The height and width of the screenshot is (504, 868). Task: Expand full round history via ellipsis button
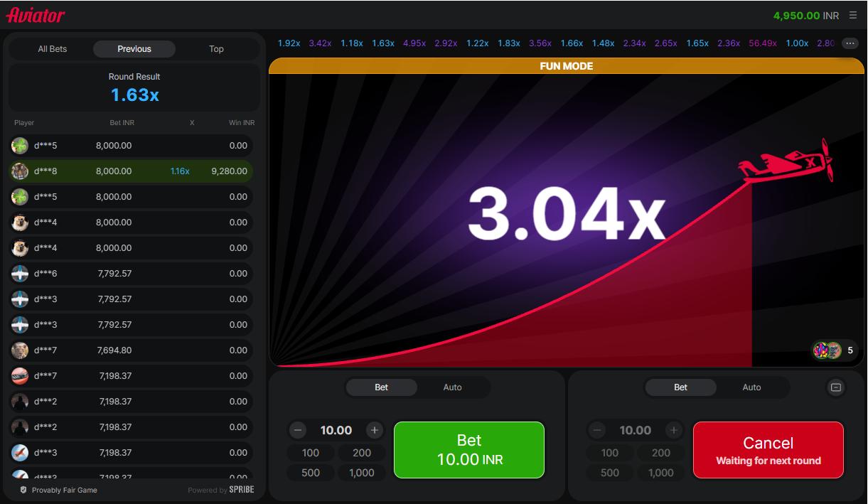850,43
